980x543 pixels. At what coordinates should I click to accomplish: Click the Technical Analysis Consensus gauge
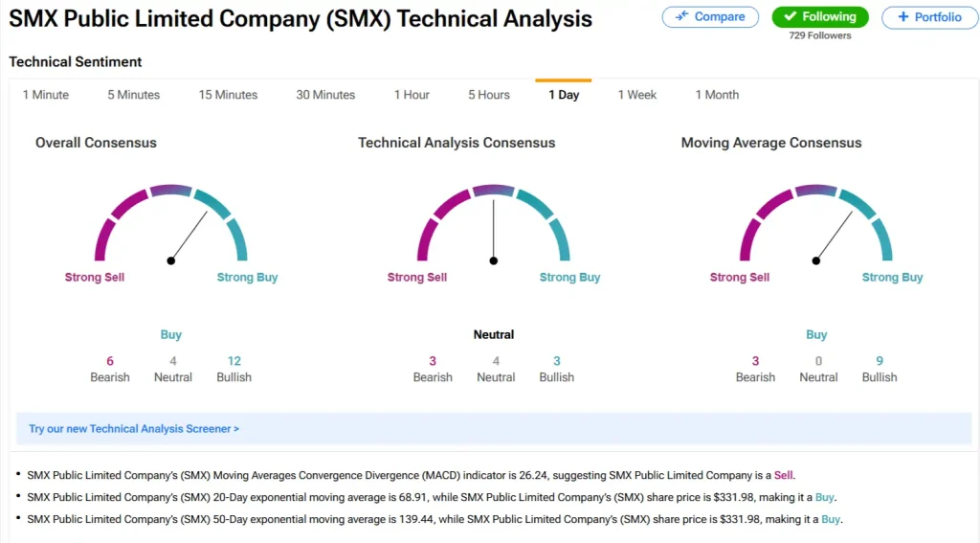(x=493, y=223)
